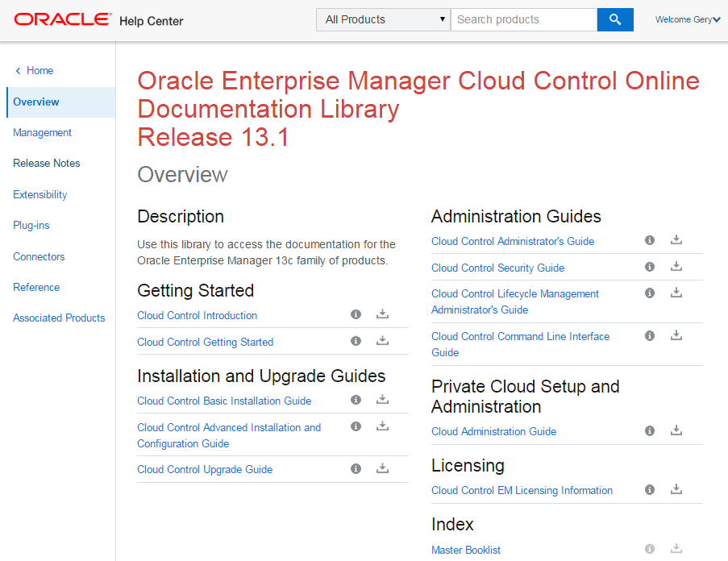Viewport: 728px width, 561px height.
Task: Download Cloud Control Security Guide
Action: pos(676,266)
